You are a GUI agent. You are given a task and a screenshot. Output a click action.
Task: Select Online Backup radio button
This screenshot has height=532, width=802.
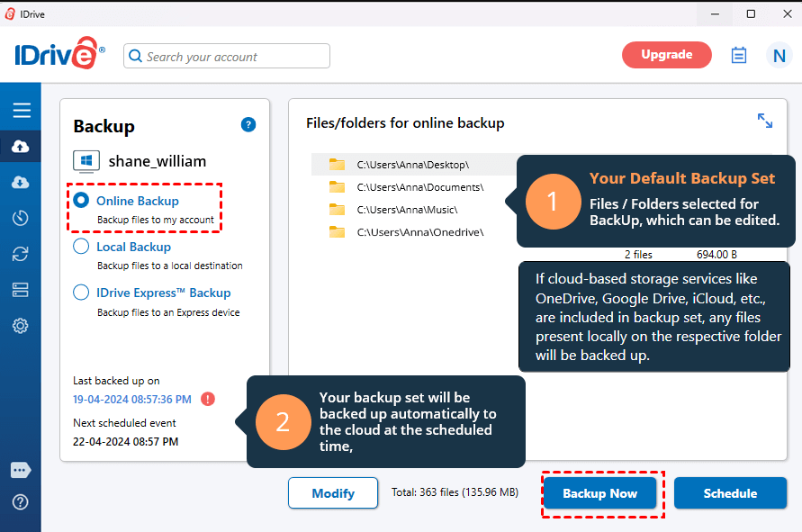(x=81, y=200)
